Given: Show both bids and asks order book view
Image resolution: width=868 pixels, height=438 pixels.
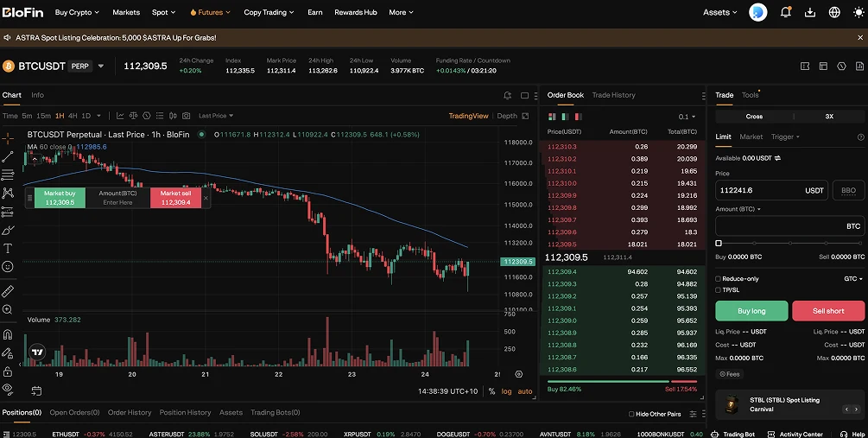Looking at the screenshot, I should [x=552, y=117].
